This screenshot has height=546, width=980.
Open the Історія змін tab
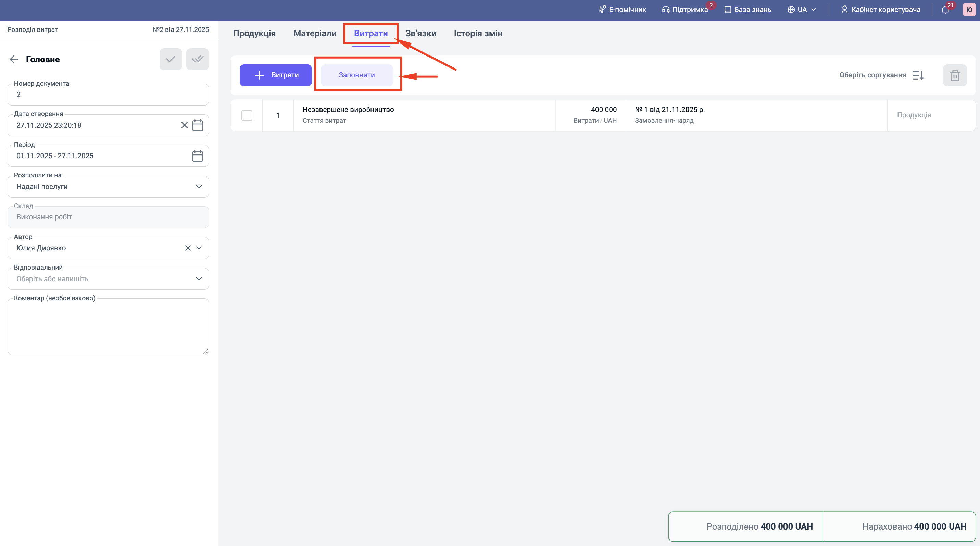tap(478, 34)
